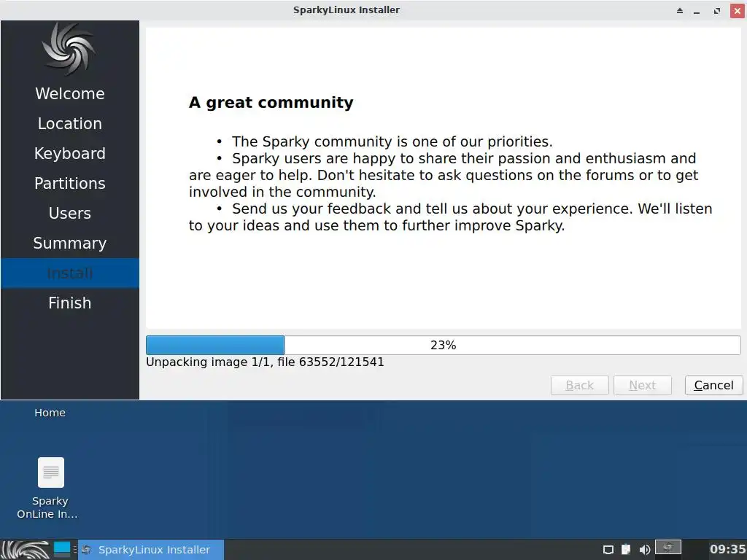Select the Finish step in sidebar

click(x=70, y=303)
